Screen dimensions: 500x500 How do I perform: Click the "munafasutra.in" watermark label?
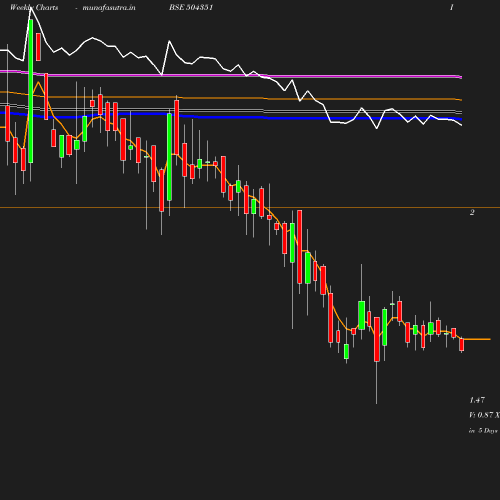coord(109,7)
